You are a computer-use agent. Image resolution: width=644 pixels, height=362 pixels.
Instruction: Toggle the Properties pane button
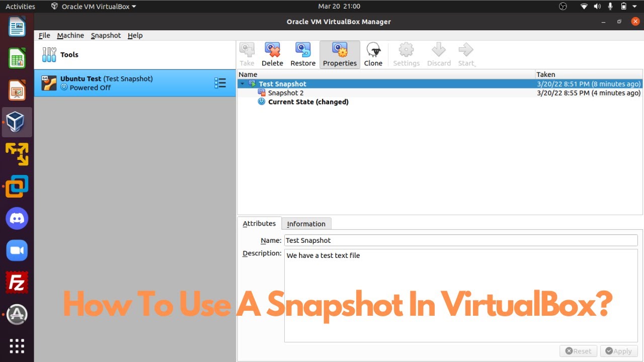[x=340, y=54]
